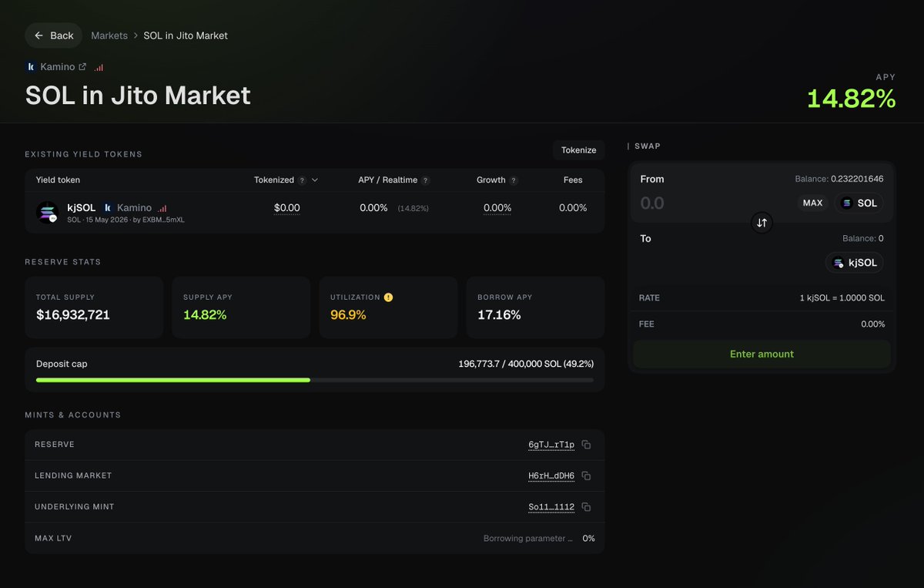Click the Supply APY 14.82% card

241,307
